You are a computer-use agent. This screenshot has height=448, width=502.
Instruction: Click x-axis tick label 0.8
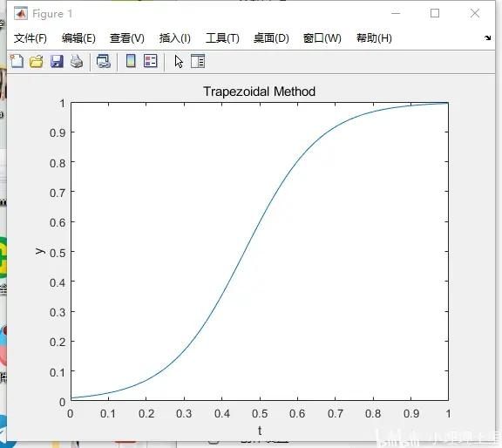point(373,414)
